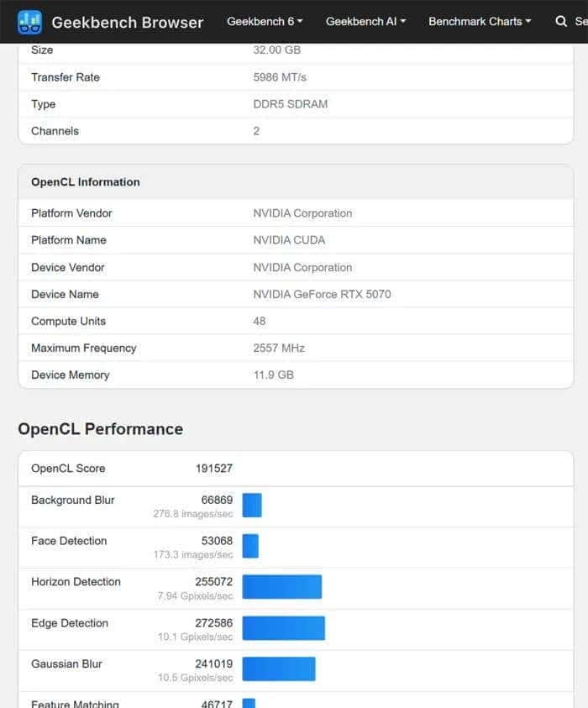The height and width of the screenshot is (708, 588).
Task: Click the Background Blur score bar
Action: (252, 506)
